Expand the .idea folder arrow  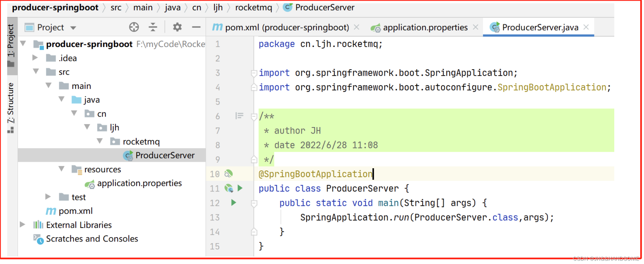click(x=35, y=58)
